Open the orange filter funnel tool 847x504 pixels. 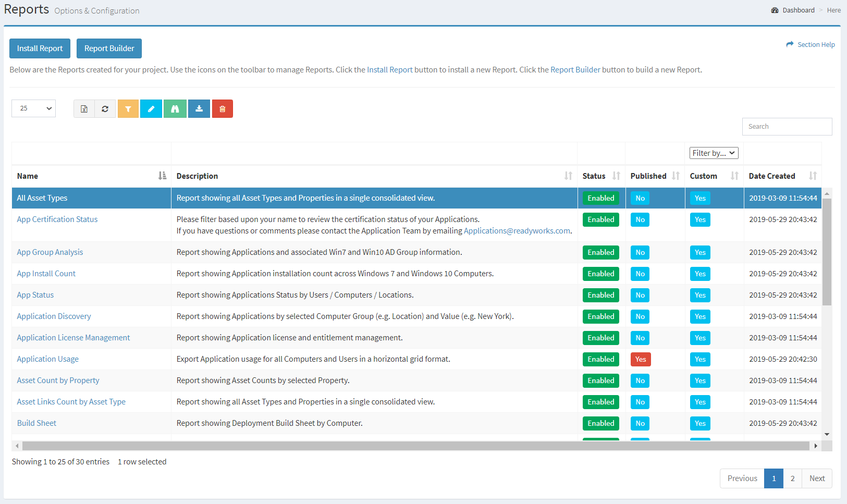click(128, 108)
